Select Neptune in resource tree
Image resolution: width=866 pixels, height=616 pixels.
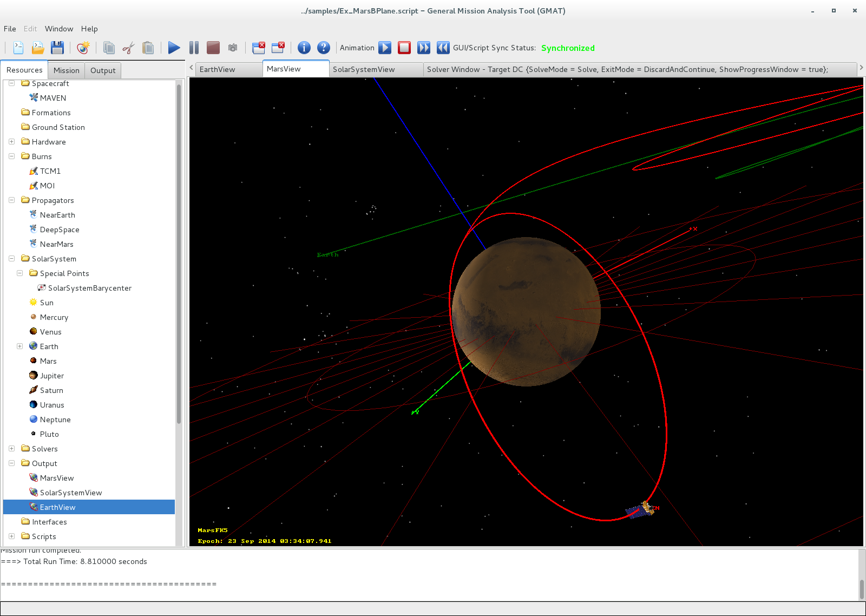point(55,420)
